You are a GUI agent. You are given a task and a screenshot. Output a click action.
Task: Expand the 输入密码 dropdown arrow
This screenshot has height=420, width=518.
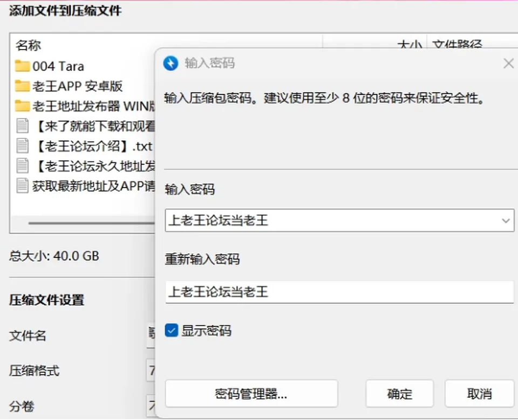pos(506,220)
